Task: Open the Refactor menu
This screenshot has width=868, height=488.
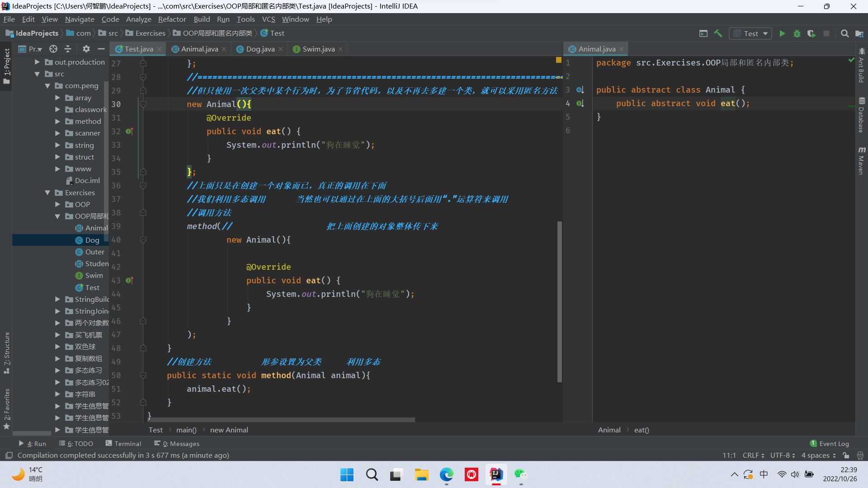Action: coord(172,19)
